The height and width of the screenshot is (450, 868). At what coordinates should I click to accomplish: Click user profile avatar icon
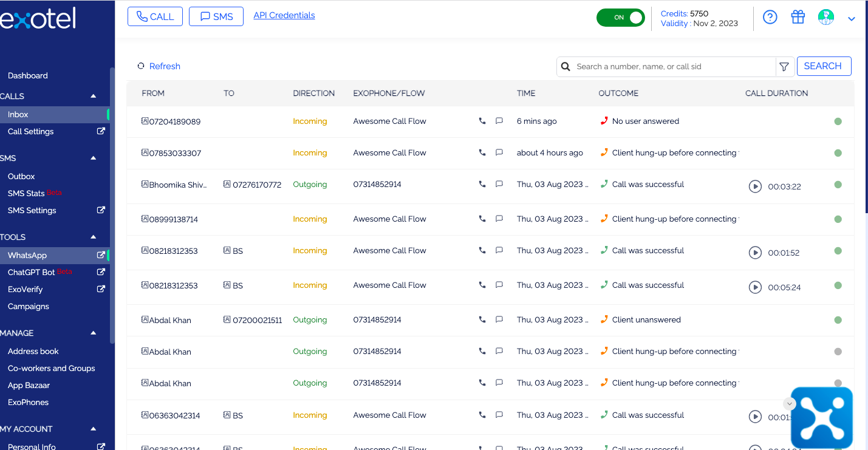(825, 18)
